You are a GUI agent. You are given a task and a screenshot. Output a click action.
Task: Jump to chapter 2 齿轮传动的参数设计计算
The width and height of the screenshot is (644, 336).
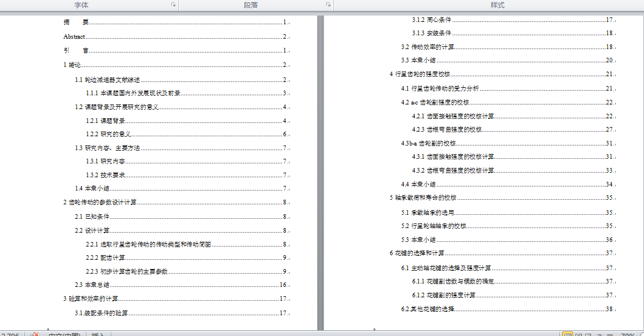(176, 202)
